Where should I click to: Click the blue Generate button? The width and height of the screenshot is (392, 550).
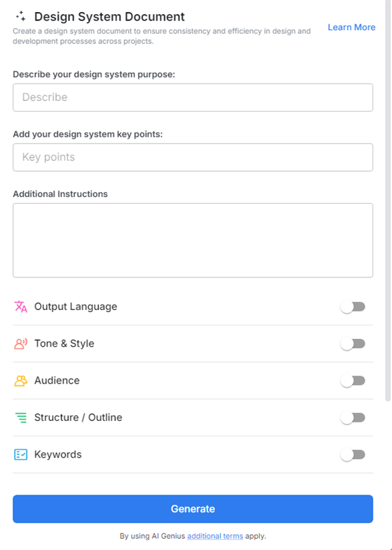192,509
